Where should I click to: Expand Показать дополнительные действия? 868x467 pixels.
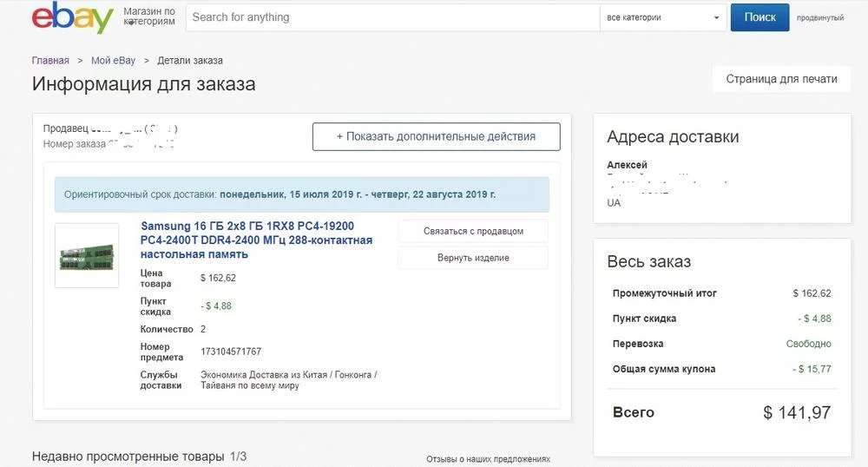[x=436, y=136]
